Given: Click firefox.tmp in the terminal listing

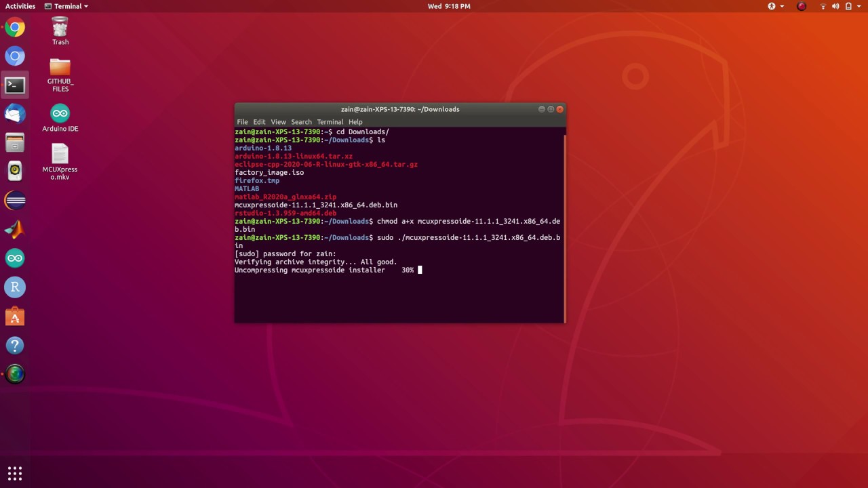Looking at the screenshot, I should [x=257, y=180].
